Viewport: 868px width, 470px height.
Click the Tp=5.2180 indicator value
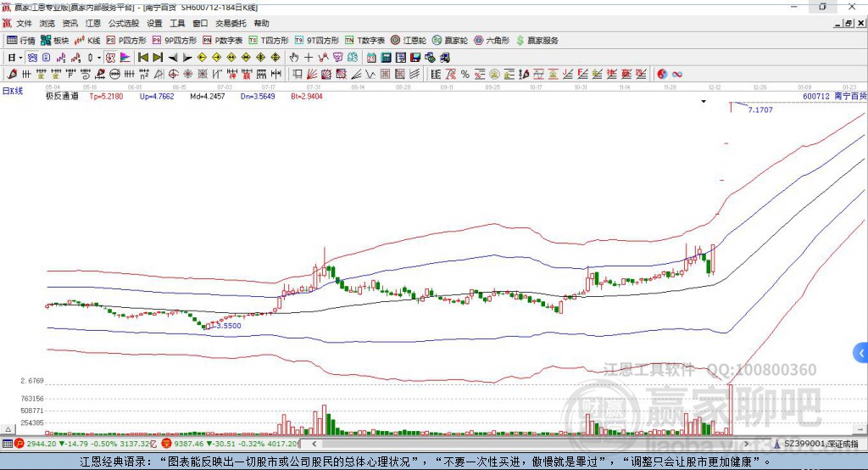tap(106, 97)
